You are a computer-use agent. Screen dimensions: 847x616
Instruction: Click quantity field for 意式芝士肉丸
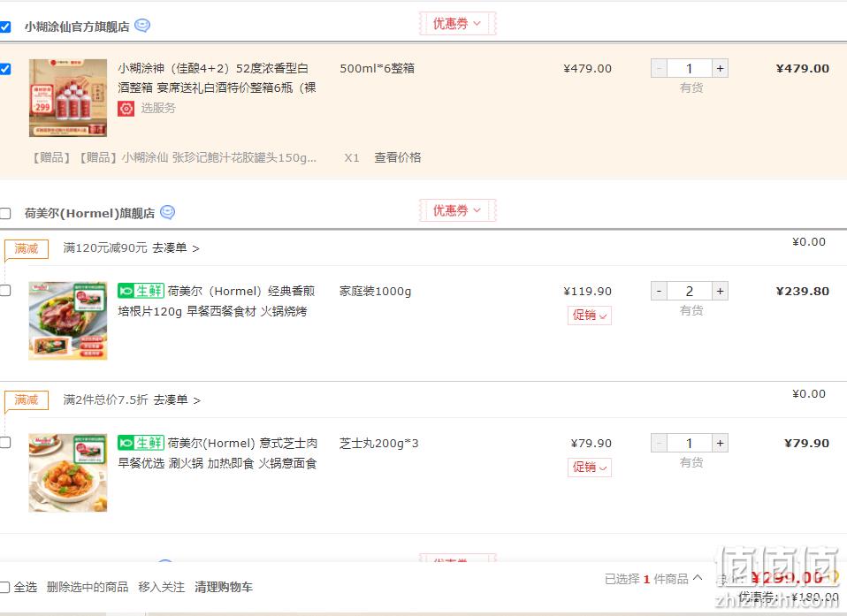tap(690, 444)
